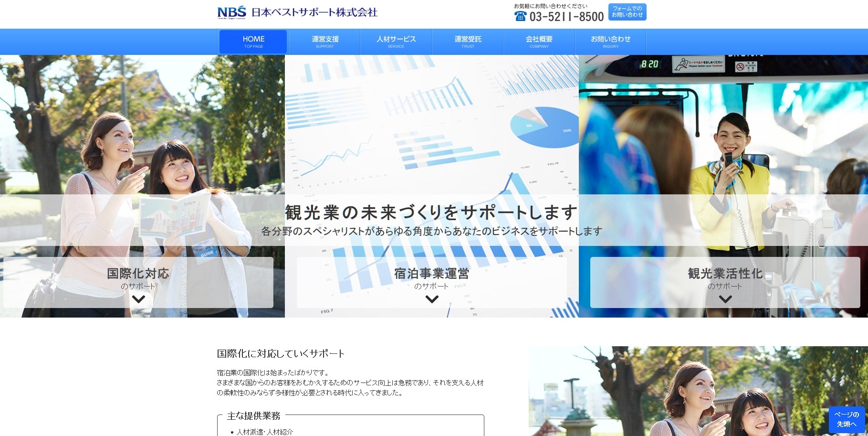
Task: Click the bus tour guide hero image
Action: click(723, 143)
